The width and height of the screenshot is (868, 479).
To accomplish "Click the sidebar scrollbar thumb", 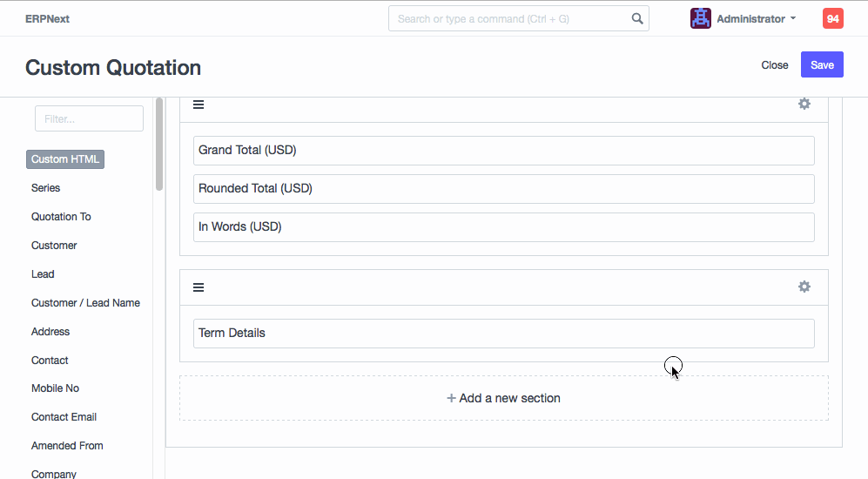I will point(159,144).
